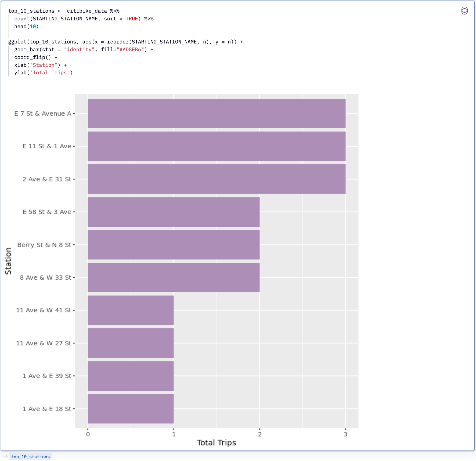This screenshot has height=461, width=476.
Task: Select the E 58 St & 3 Ave bar
Action: [174, 212]
